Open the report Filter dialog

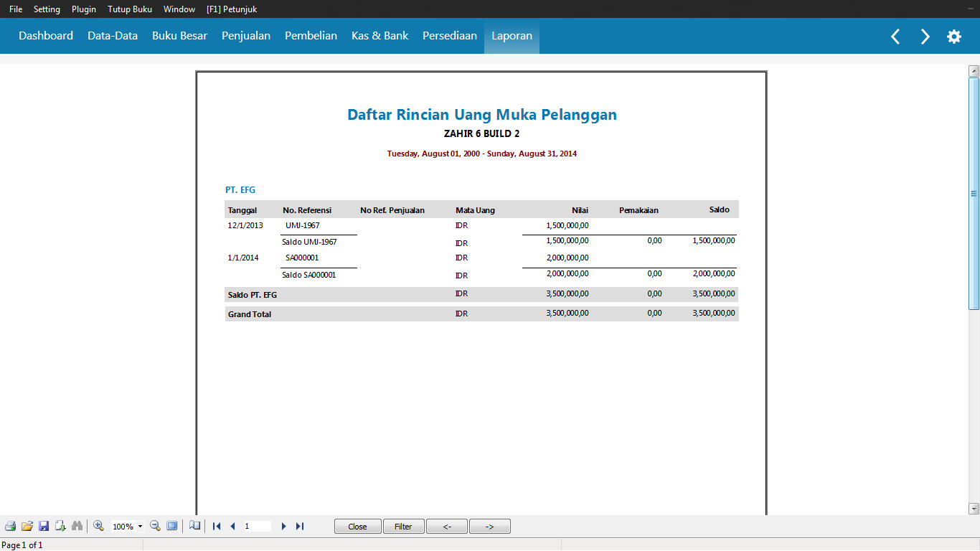coord(403,527)
